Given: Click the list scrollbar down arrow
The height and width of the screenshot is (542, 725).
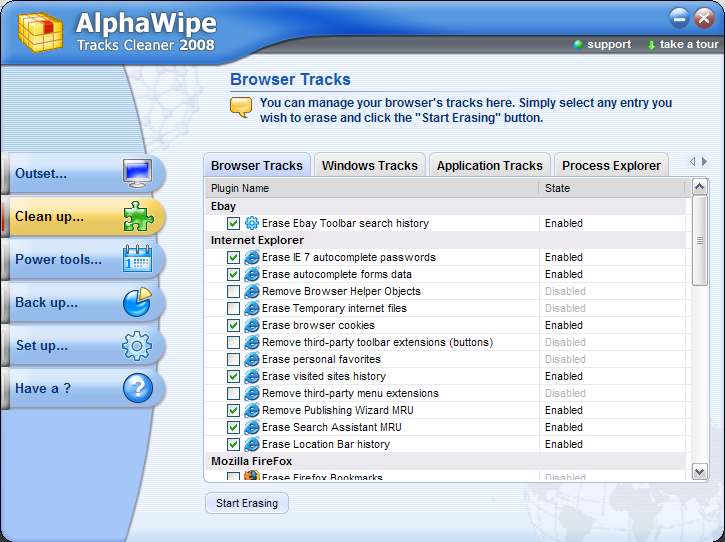Looking at the screenshot, I should (x=700, y=472).
